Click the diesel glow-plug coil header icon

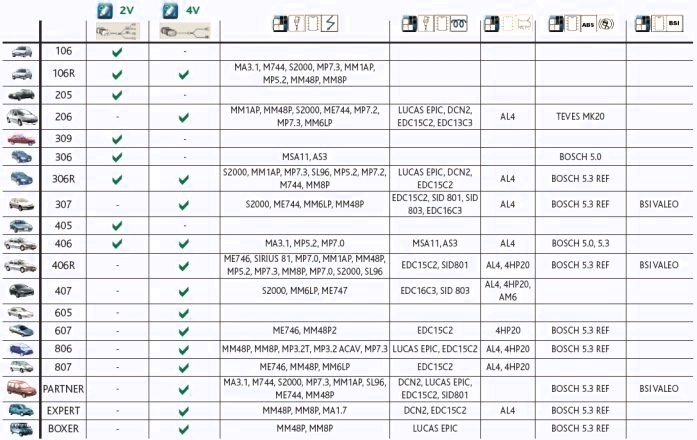click(x=459, y=23)
